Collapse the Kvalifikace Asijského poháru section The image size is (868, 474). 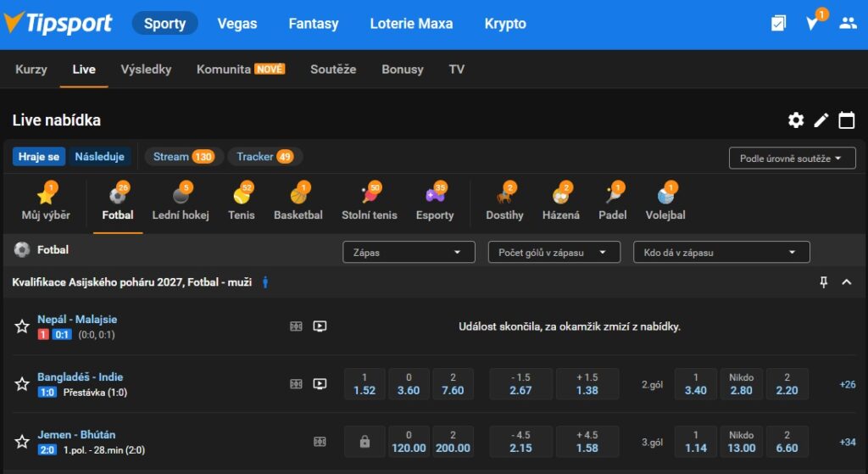(x=846, y=282)
